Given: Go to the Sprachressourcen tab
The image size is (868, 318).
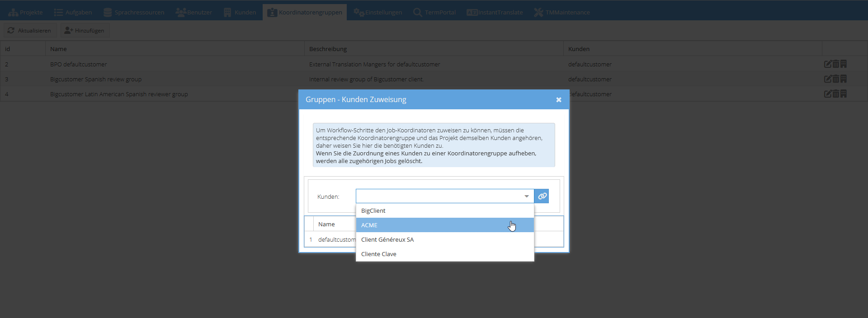Looking at the screenshot, I should 134,12.
